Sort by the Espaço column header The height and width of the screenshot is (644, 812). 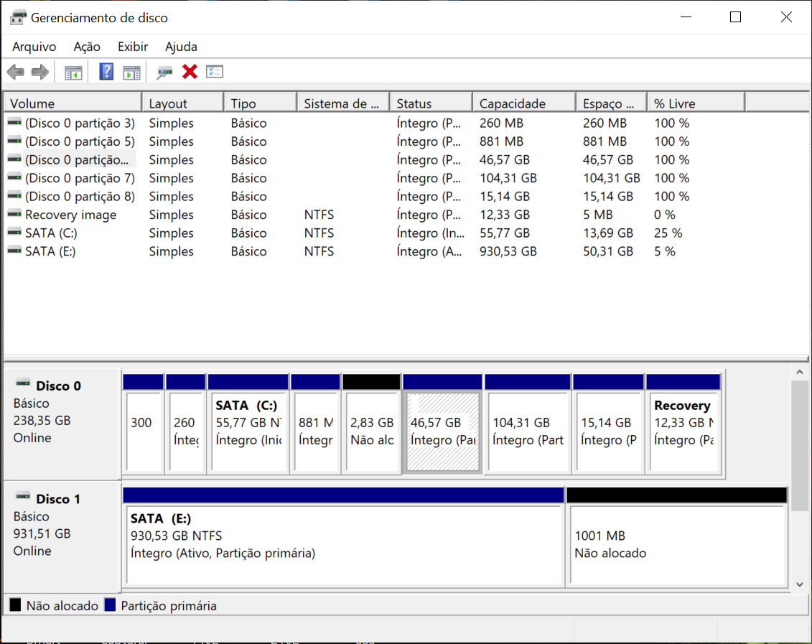coord(611,103)
